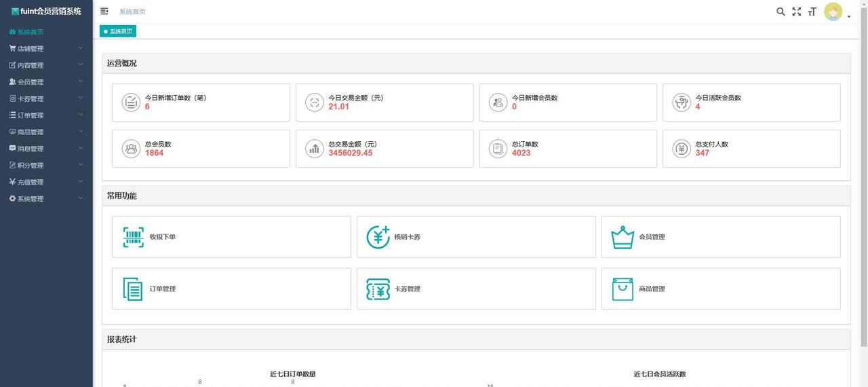
Task: Expand the 系统管理 chevron
Action: tap(81, 198)
